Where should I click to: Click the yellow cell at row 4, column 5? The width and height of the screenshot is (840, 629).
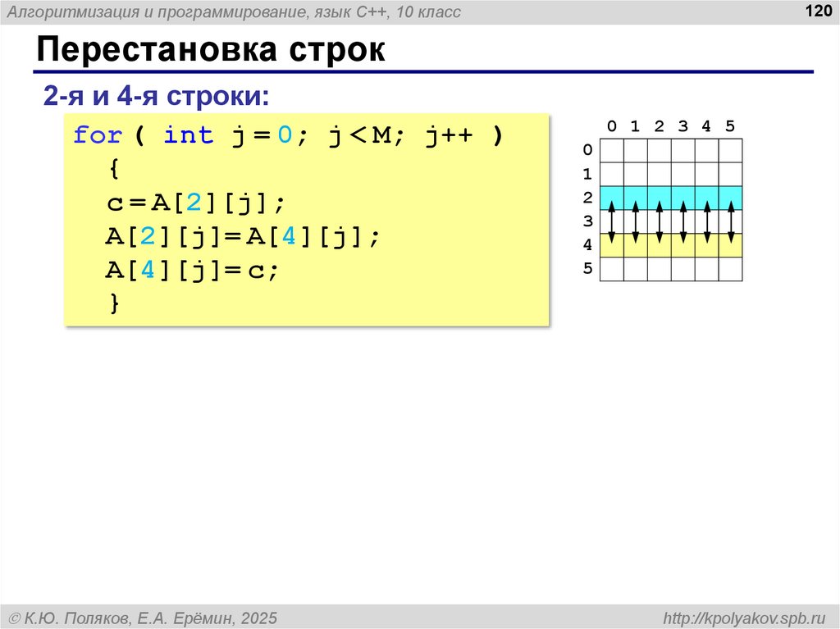[x=731, y=245]
